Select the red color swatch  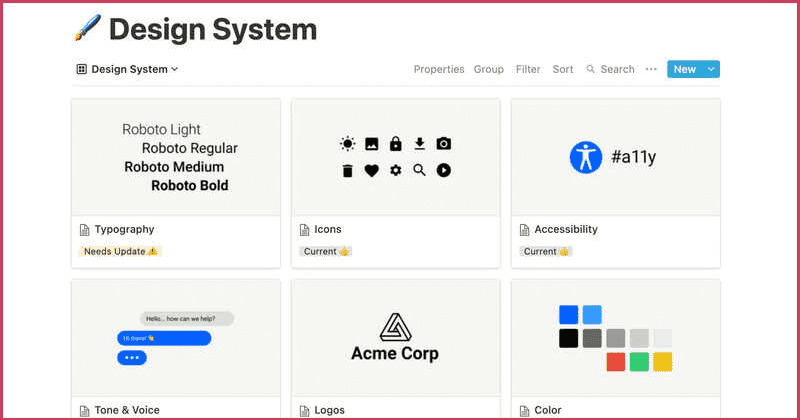click(x=615, y=362)
